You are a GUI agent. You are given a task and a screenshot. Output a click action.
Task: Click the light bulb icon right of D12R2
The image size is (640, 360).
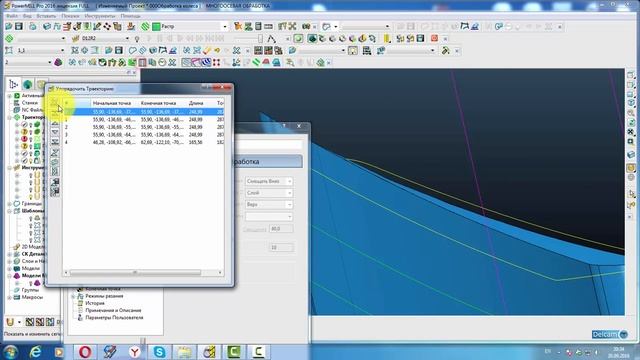click(x=137, y=39)
